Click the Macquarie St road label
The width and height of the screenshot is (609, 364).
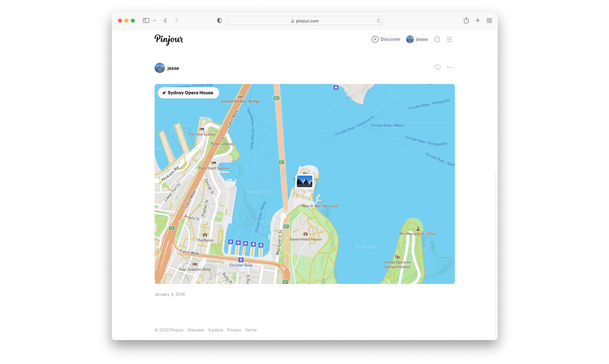[x=280, y=242]
